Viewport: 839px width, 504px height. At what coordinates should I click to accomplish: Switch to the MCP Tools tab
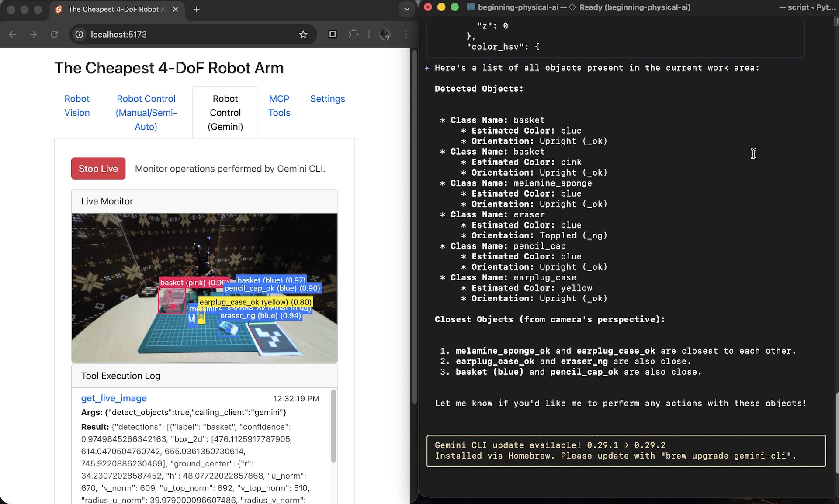[x=279, y=106]
